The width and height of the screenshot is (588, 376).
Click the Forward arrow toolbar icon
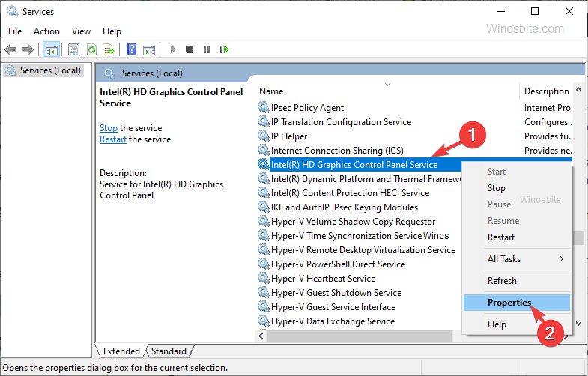coord(28,49)
